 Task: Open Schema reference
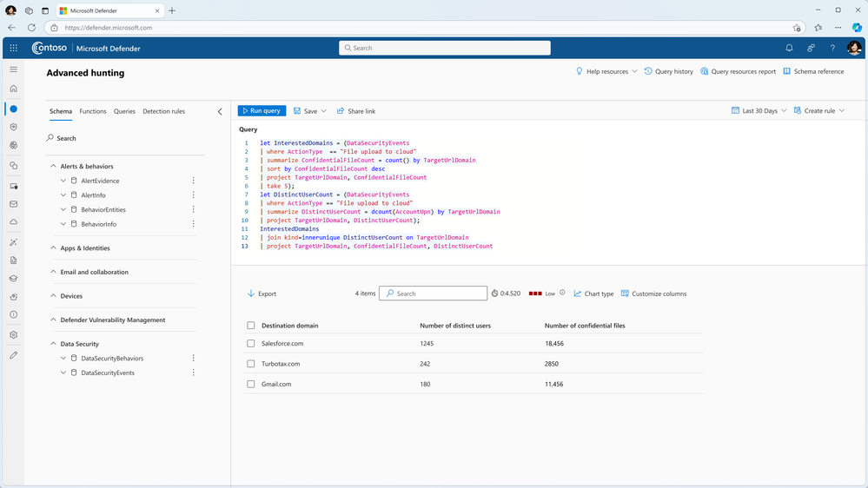pos(813,71)
